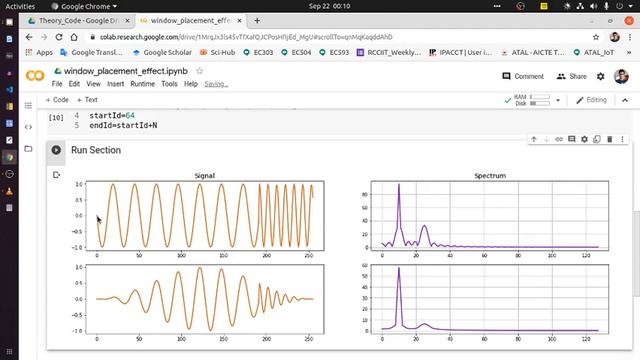Open Google Chrome app menu in top bar
Viewport: 640px width, 360px height.
(84, 6)
